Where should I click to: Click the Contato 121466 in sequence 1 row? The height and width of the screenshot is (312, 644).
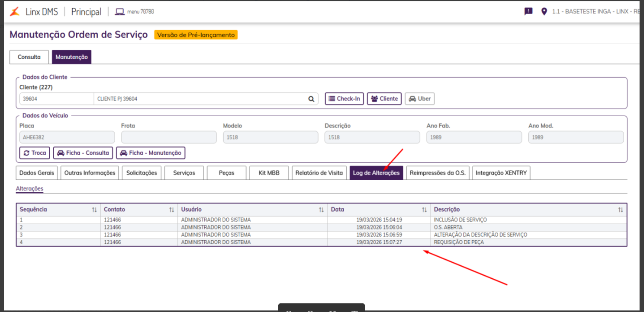(x=112, y=220)
